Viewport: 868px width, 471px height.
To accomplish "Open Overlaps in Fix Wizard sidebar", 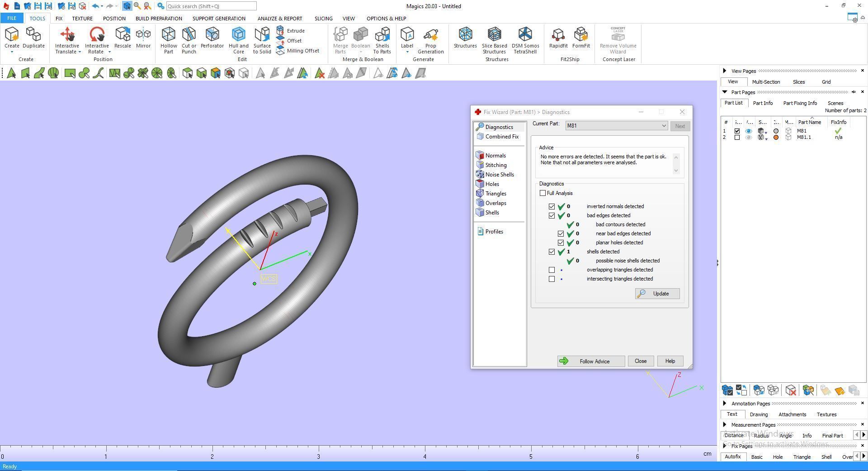I will click(x=491, y=203).
